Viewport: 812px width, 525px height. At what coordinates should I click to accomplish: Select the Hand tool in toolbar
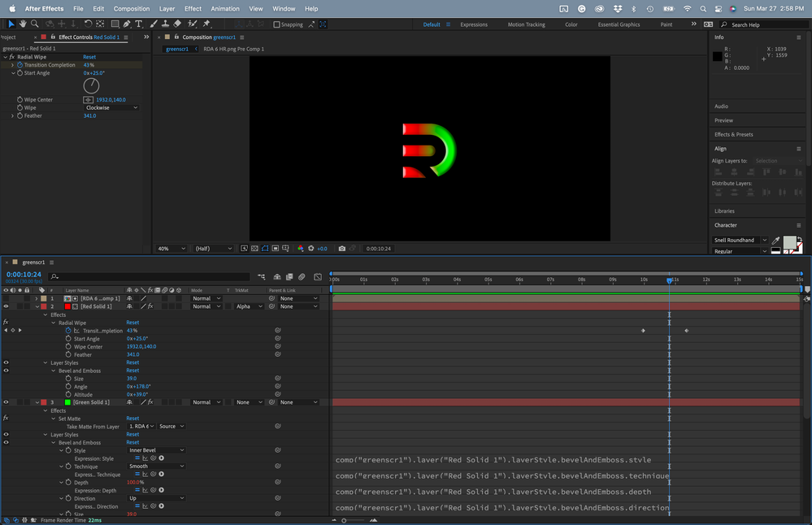click(23, 24)
